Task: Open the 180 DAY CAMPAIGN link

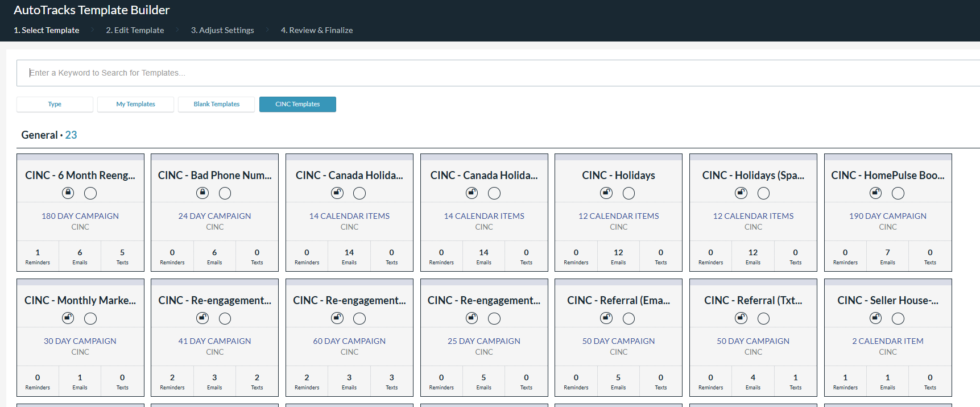Action: point(80,216)
